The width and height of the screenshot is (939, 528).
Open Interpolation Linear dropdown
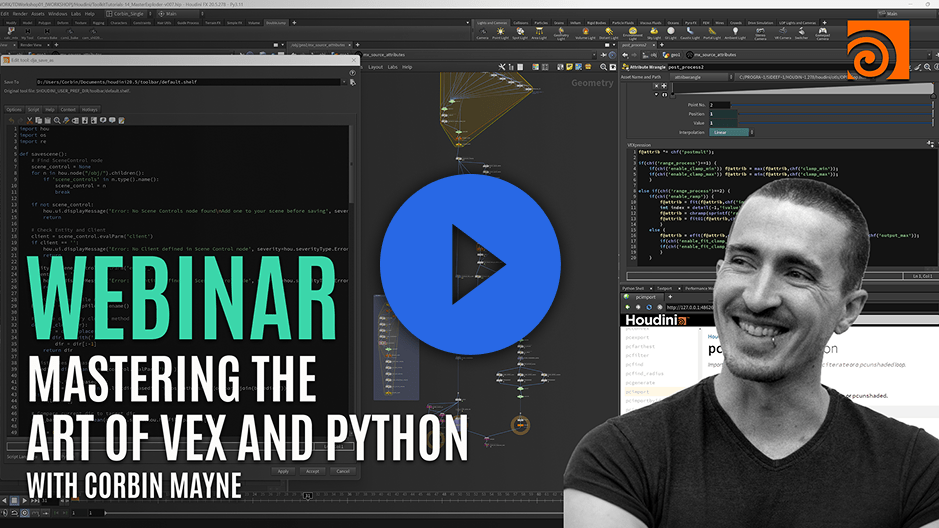pos(731,132)
